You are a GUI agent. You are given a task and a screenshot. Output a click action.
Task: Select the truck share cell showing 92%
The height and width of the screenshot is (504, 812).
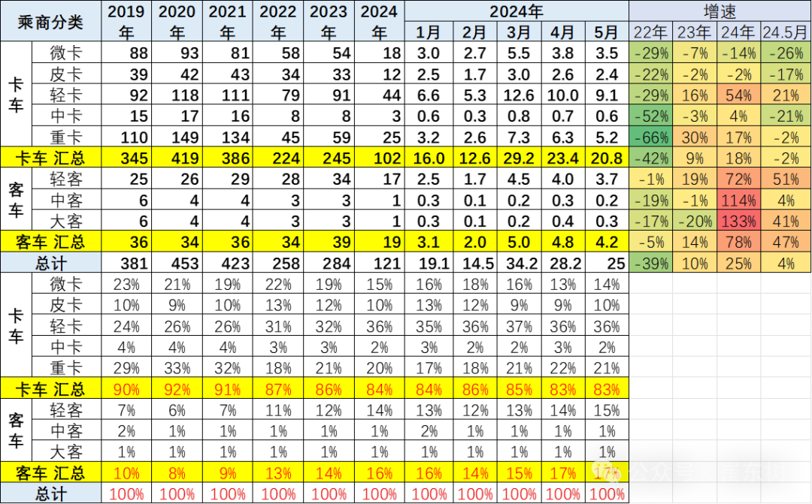(x=177, y=389)
